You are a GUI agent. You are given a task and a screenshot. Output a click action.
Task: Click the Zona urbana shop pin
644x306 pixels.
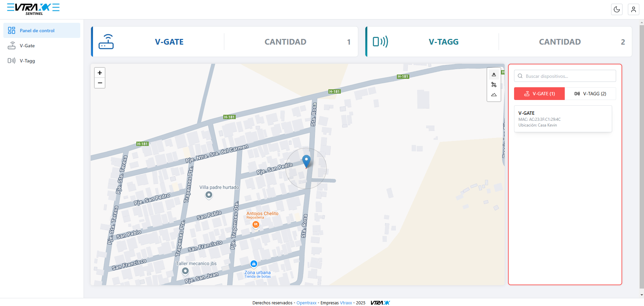click(254, 264)
